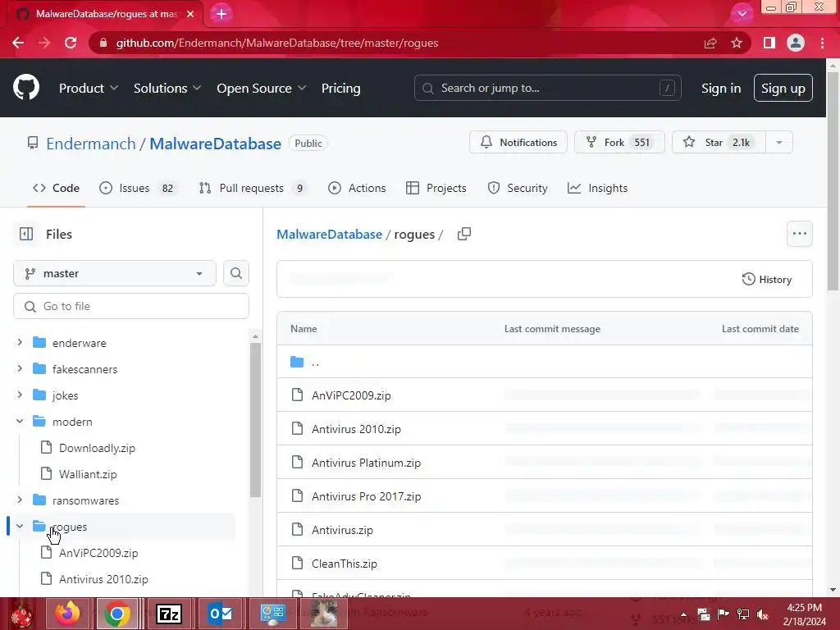Click the muted volume tray icon
840x630 pixels.
(763, 614)
